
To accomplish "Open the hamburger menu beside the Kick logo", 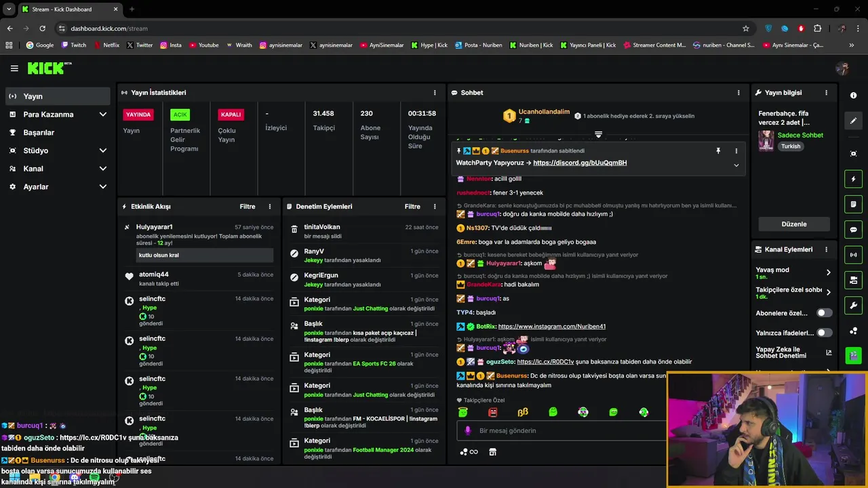I will [x=14, y=68].
